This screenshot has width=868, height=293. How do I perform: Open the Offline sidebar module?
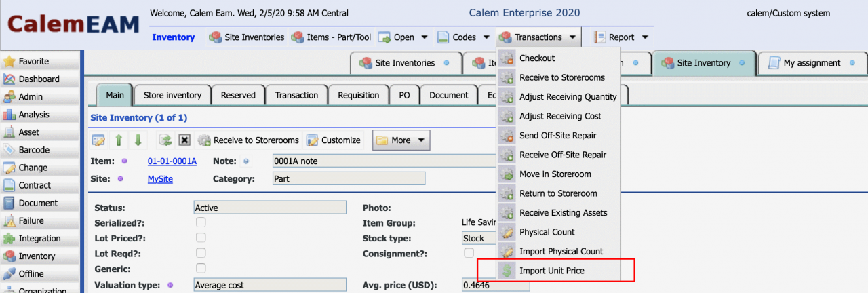coord(39,273)
